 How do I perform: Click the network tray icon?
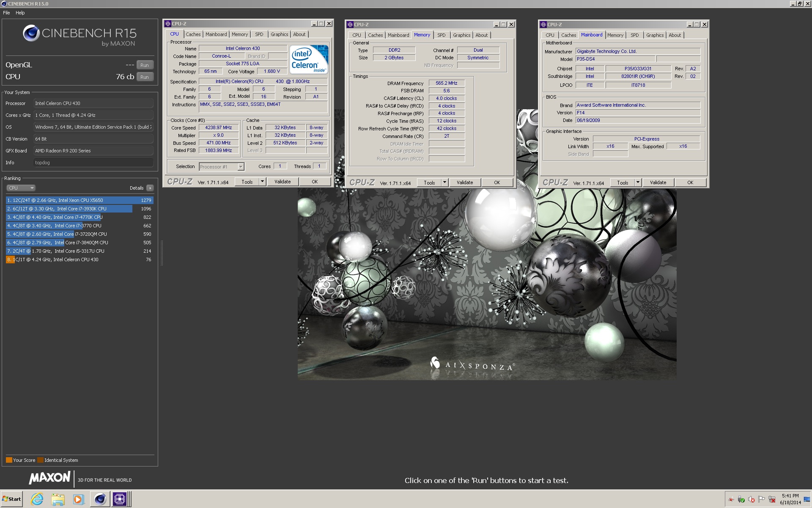pyautogui.click(x=772, y=499)
